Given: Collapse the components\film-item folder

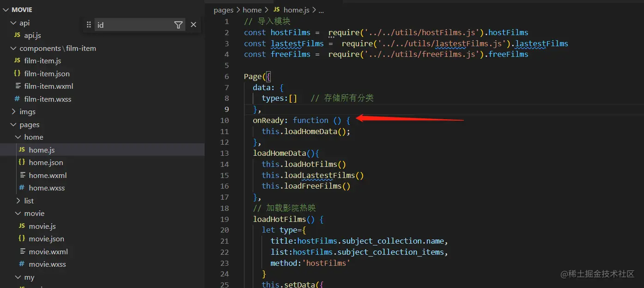Looking at the screenshot, I should click(13, 48).
